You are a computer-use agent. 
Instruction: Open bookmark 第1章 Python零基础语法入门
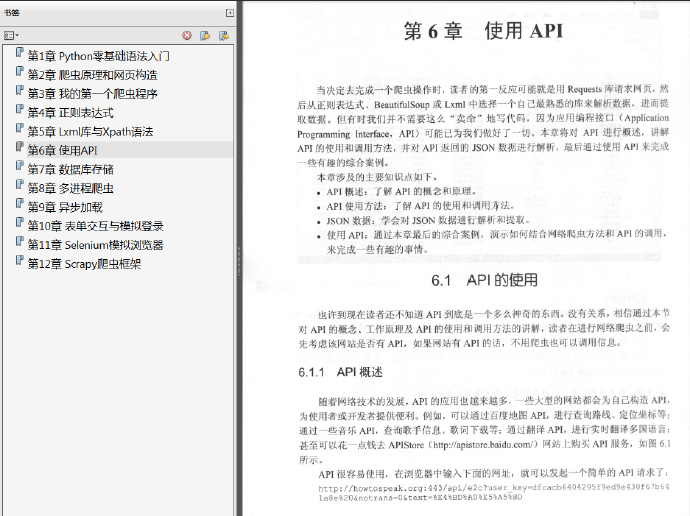(99, 56)
